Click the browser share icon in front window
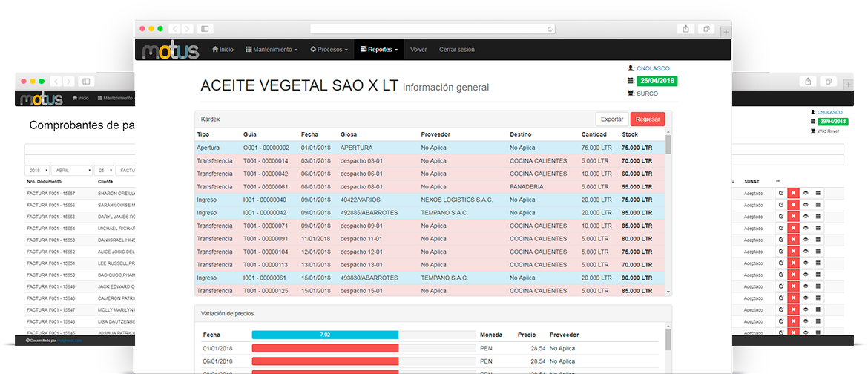868x374 pixels. pyautogui.click(x=685, y=29)
